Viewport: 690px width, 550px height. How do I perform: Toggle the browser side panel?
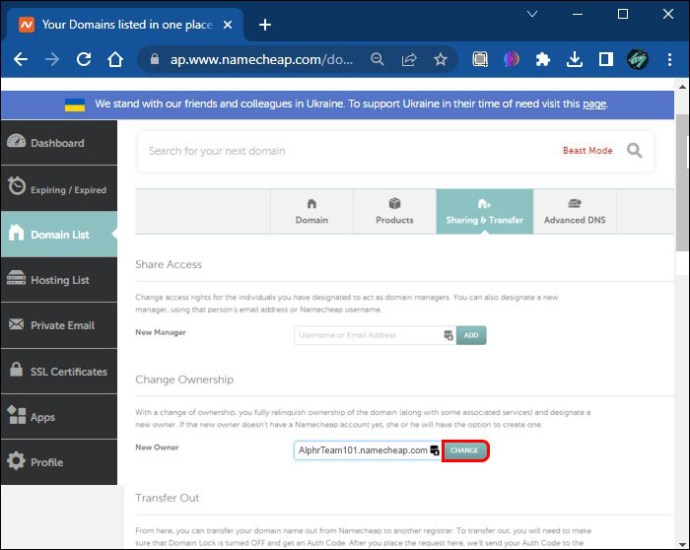click(x=606, y=59)
